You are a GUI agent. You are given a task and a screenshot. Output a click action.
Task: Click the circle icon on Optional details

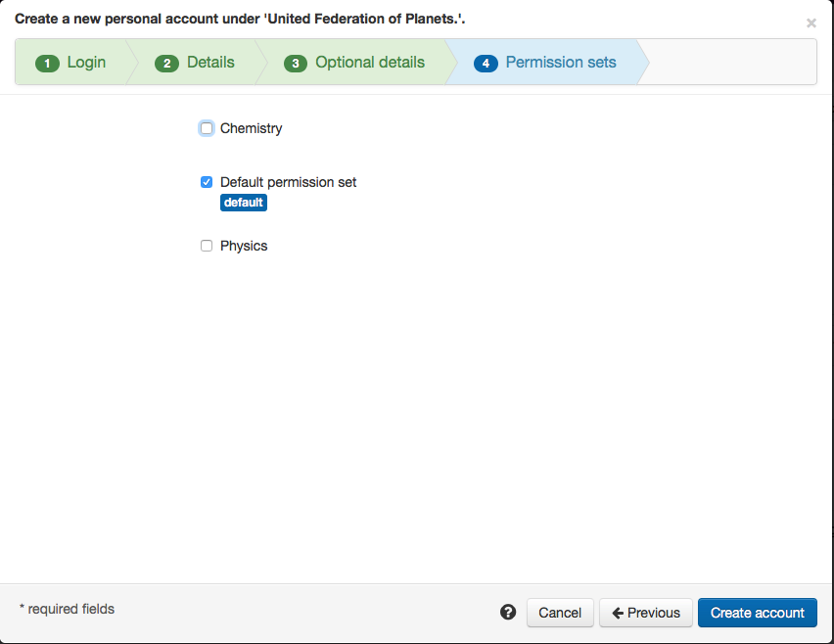295,63
